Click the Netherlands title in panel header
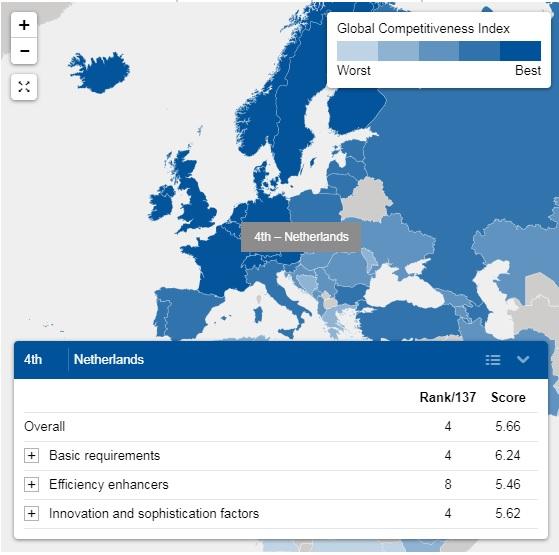The width and height of the screenshot is (559, 555). (109, 359)
